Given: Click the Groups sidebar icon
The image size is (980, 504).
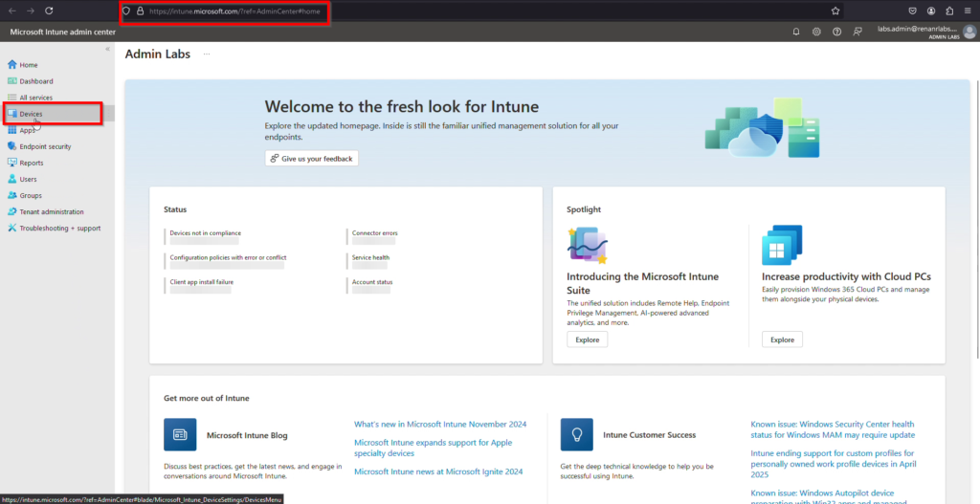Looking at the screenshot, I should [x=11, y=195].
